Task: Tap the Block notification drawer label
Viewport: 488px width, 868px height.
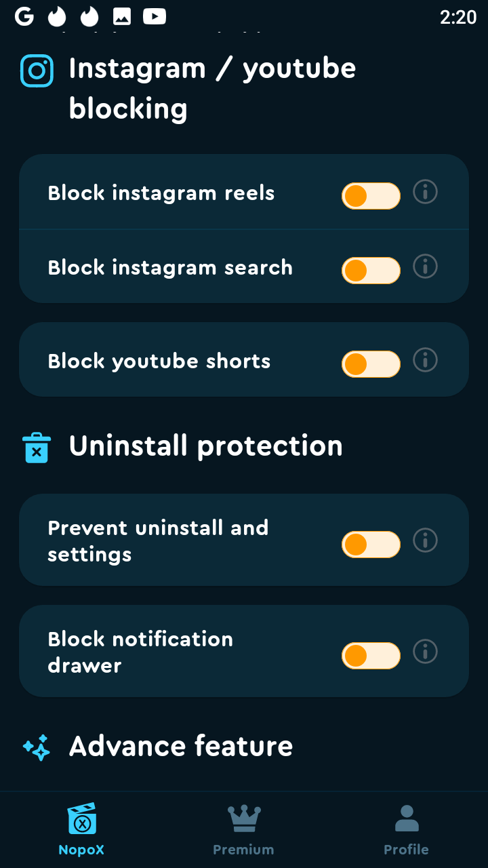Action: 140,652
